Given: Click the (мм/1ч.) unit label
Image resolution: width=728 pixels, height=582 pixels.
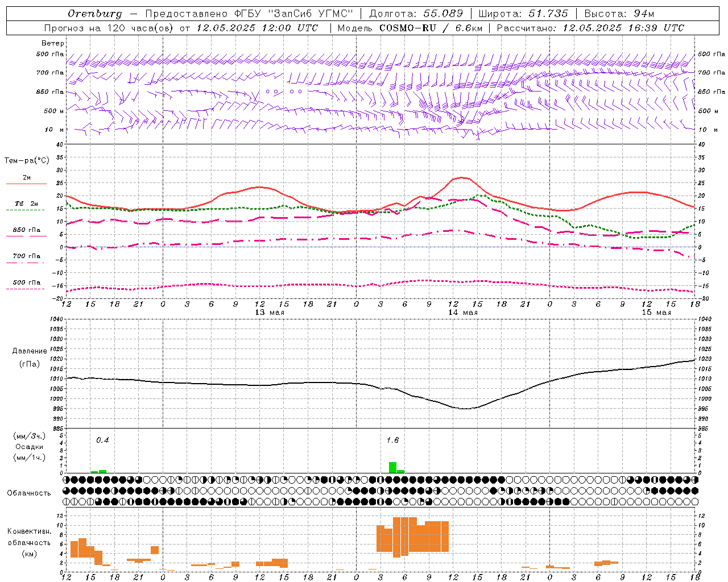Looking at the screenshot, I should tap(30, 458).
